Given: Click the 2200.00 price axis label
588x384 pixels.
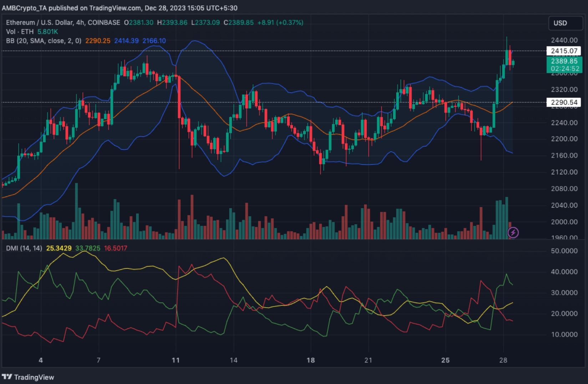Looking at the screenshot, I should pos(564,139).
